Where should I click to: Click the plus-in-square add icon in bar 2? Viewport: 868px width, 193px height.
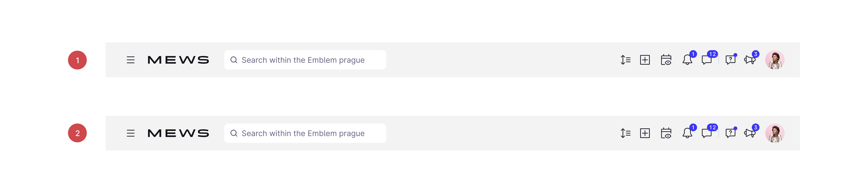pyautogui.click(x=645, y=133)
